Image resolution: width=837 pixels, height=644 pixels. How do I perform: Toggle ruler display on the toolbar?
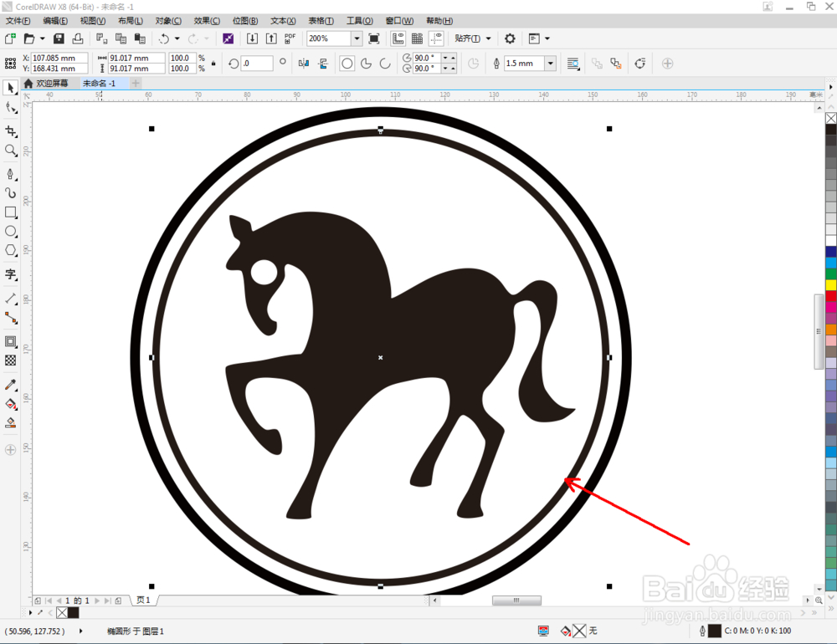(x=398, y=38)
